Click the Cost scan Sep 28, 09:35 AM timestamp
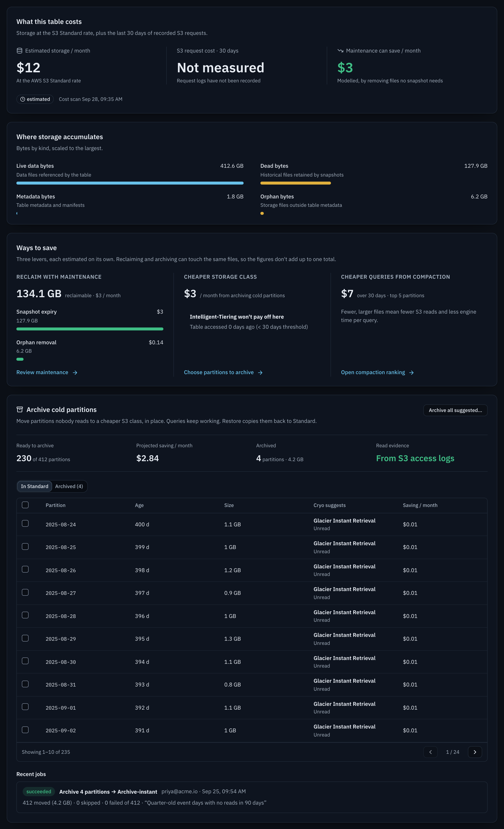 tap(91, 99)
